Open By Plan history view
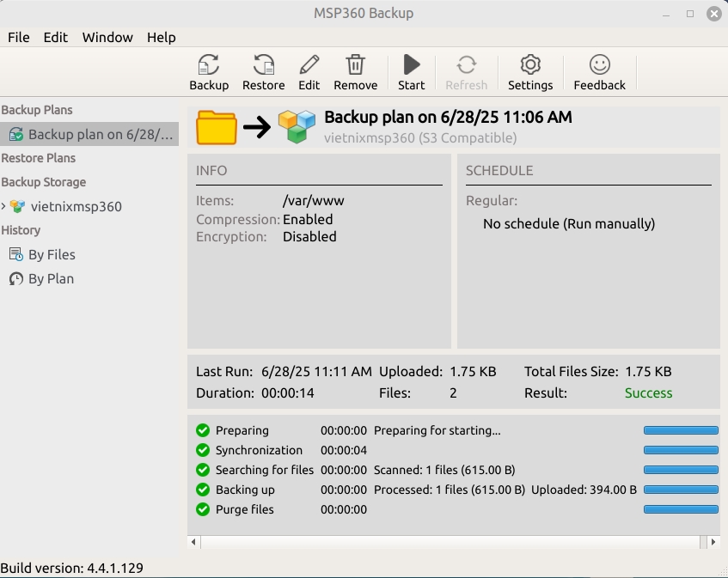The image size is (728, 578). (x=51, y=279)
